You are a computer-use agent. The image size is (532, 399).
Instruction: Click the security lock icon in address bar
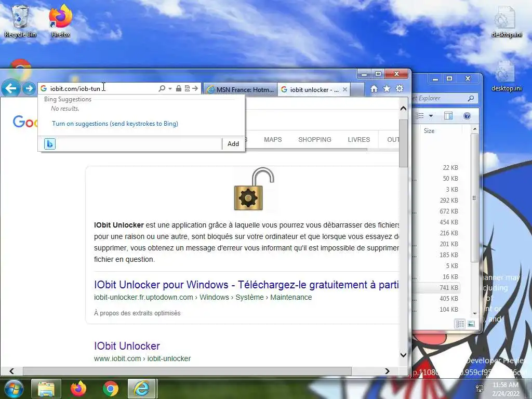point(179,88)
